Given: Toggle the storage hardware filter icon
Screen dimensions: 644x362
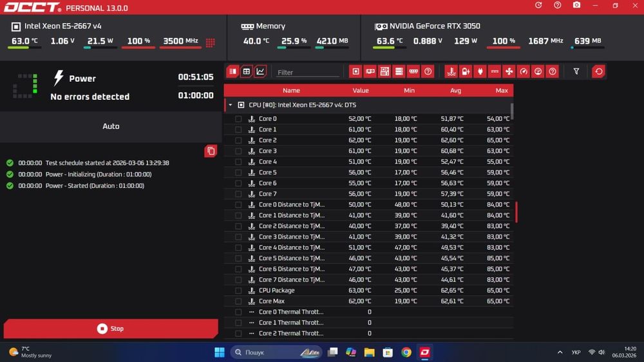Looking at the screenshot, I should pos(399,71).
